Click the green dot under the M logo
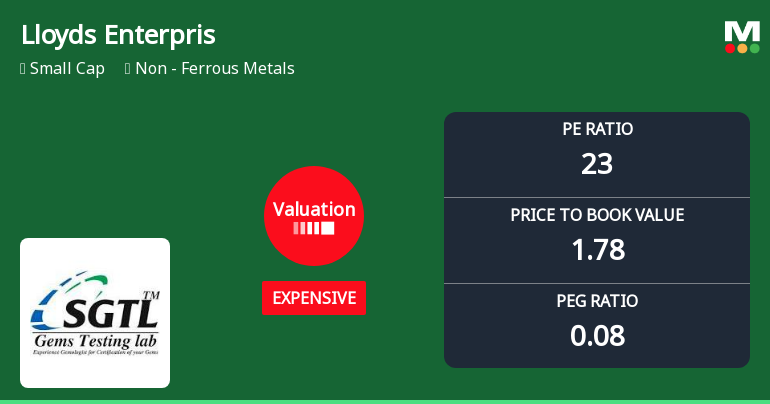The image size is (770, 404). (x=754, y=48)
